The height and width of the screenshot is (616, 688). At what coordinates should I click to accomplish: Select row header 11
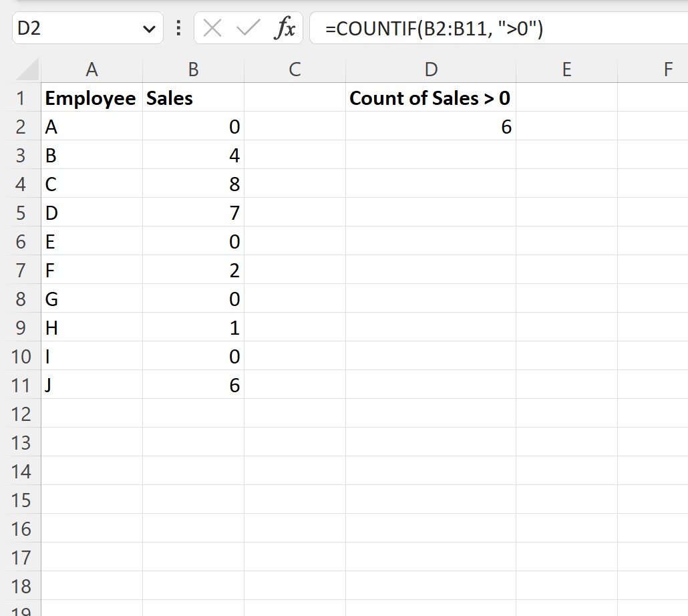click(22, 385)
